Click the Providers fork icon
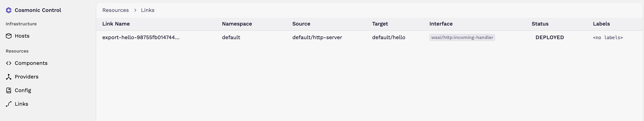The height and width of the screenshot is (121, 644). coord(9,77)
